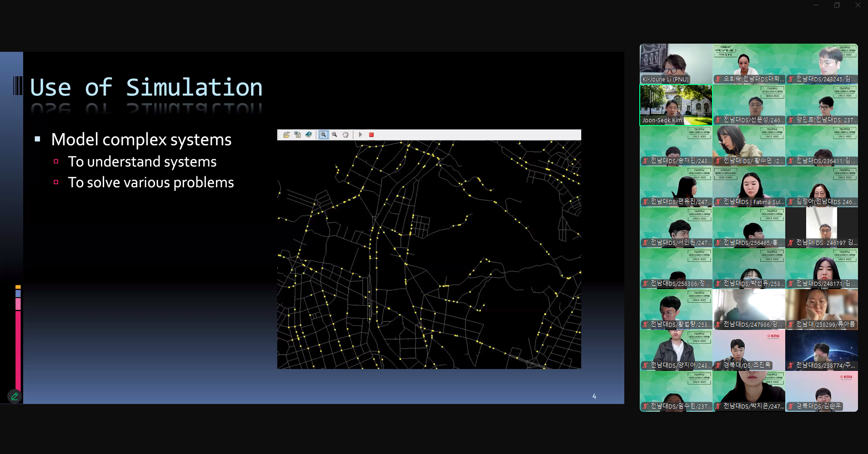Select 전남대DS/258386 participant video tile
Viewport: 868px width, 454px height.
(676, 269)
